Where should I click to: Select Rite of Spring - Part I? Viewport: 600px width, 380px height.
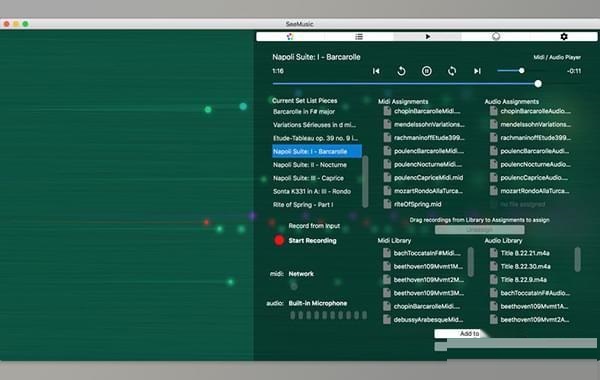click(x=303, y=205)
